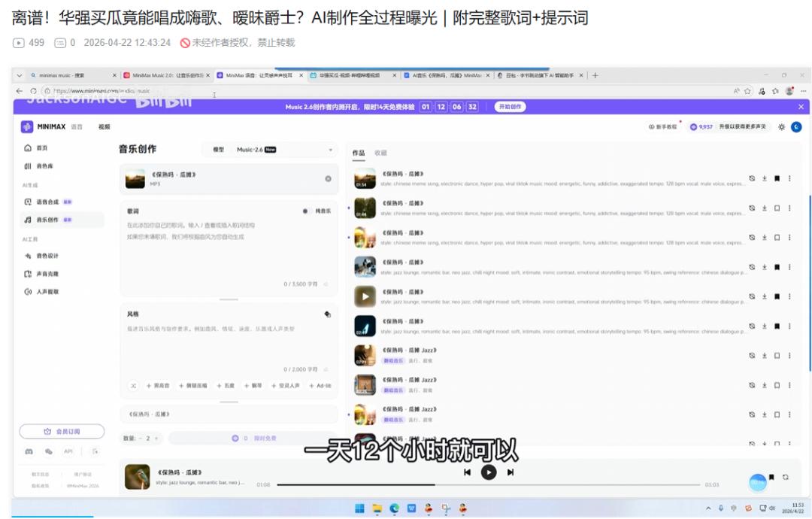Toggle the 纯音乐 instrumental-only switch
This screenshot has width=812, height=519.
click(x=305, y=211)
